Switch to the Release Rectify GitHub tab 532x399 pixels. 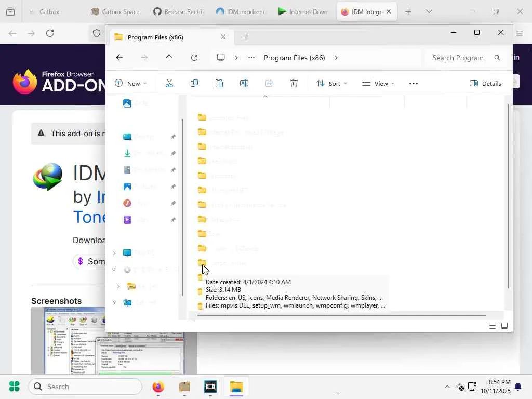pos(179,11)
